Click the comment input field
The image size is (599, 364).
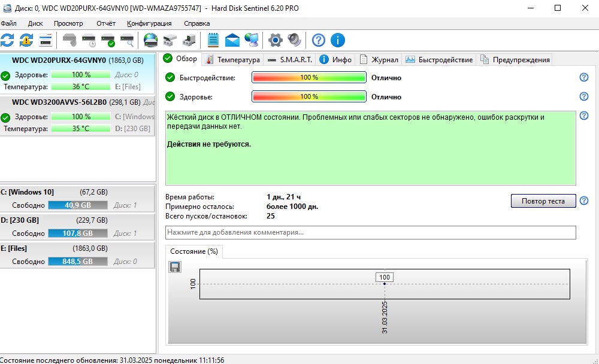click(x=371, y=232)
